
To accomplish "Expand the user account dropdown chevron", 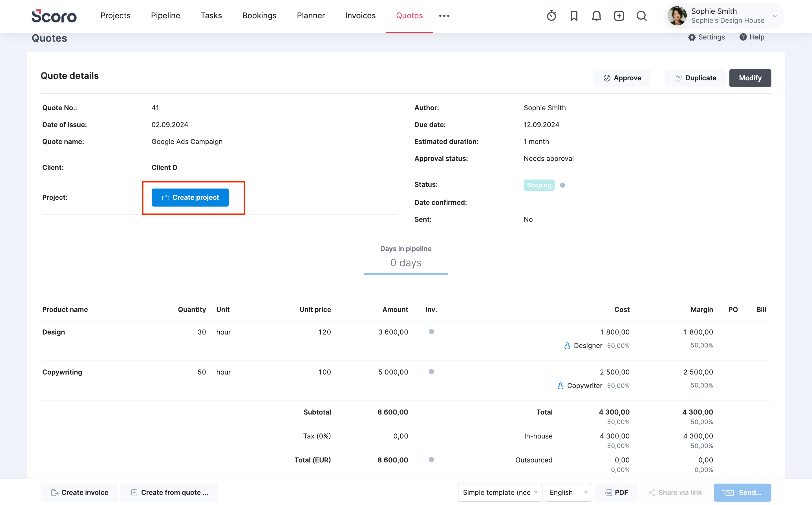I will (x=775, y=16).
